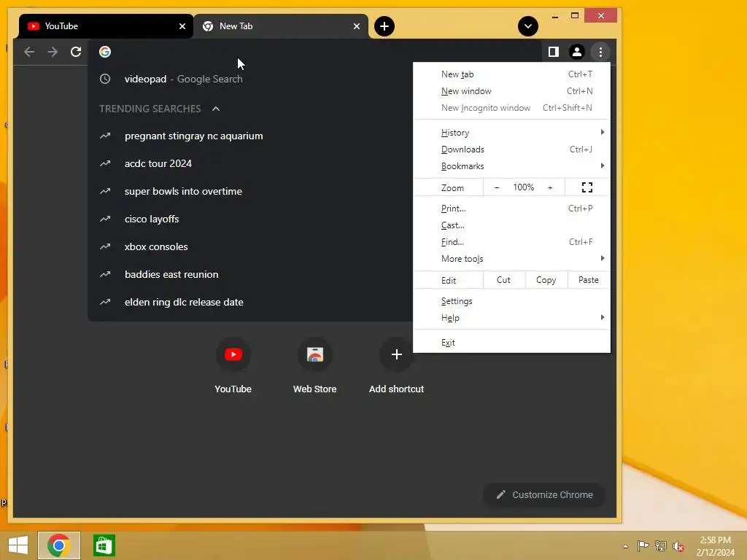This screenshot has width=747, height=560.
Task: Switch to the YouTube tab
Action: [106, 26]
